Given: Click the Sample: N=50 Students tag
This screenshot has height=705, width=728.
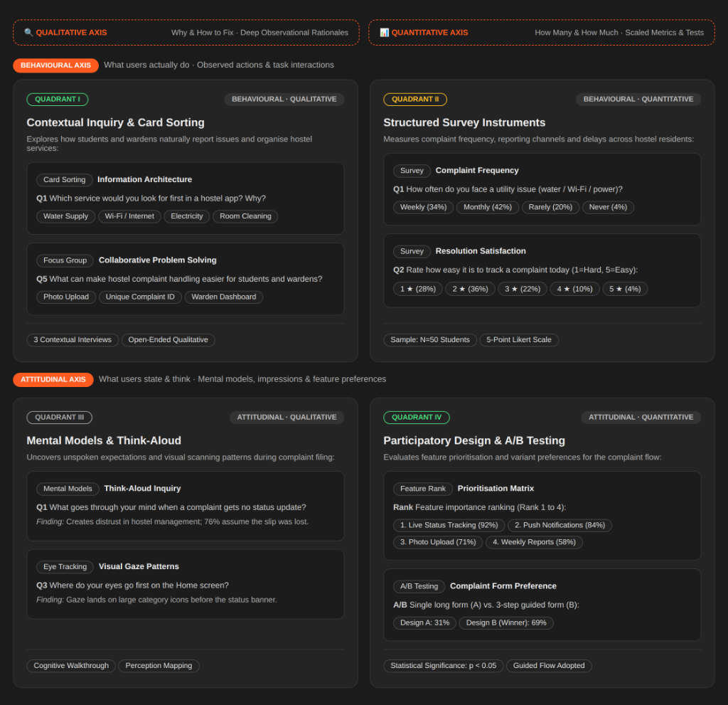Looking at the screenshot, I should click(430, 340).
